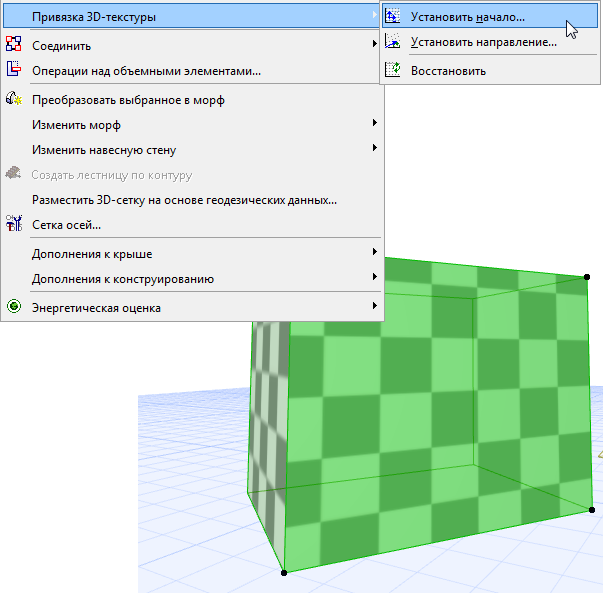Click the Соединить icon
Screen dimensions: 603x593
13,43
